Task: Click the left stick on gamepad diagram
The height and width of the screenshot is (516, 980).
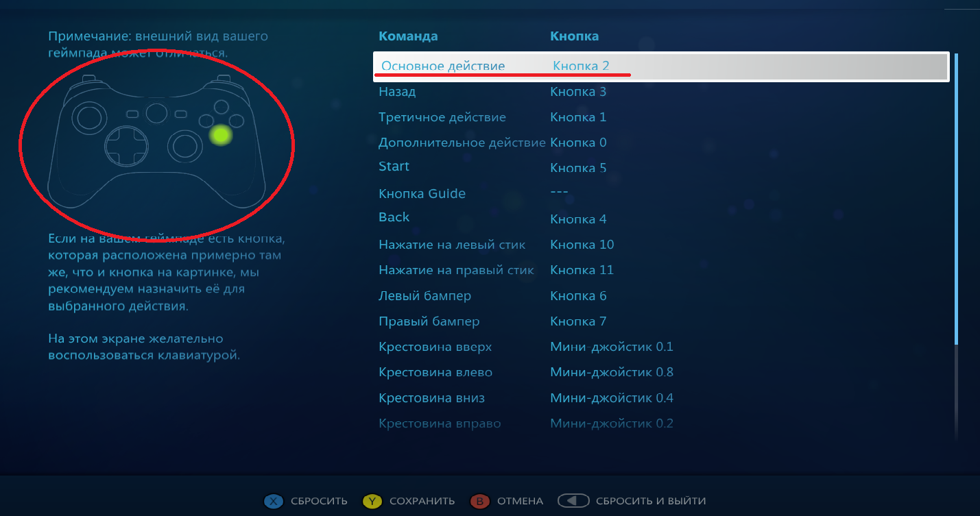Action: click(89, 117)
